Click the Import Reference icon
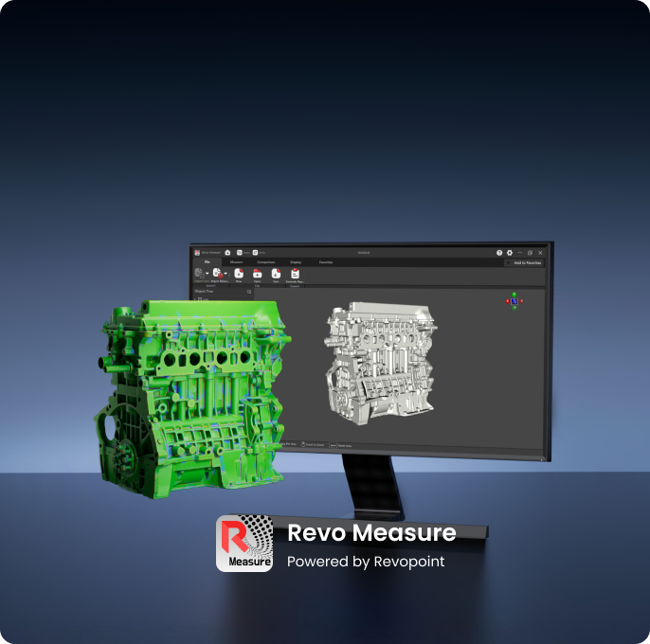The height and width of the screenshot is (644, 650). coord(217,273)
